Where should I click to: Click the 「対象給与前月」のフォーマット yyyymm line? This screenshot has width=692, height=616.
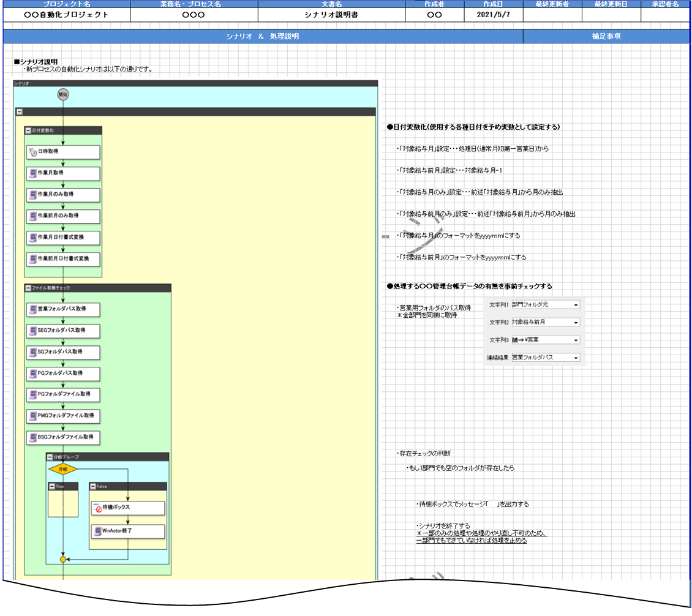(461, 257)
